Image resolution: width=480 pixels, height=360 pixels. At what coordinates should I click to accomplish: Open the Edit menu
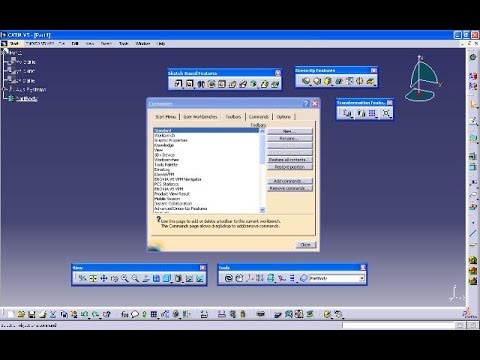click(x=75, y=44)
